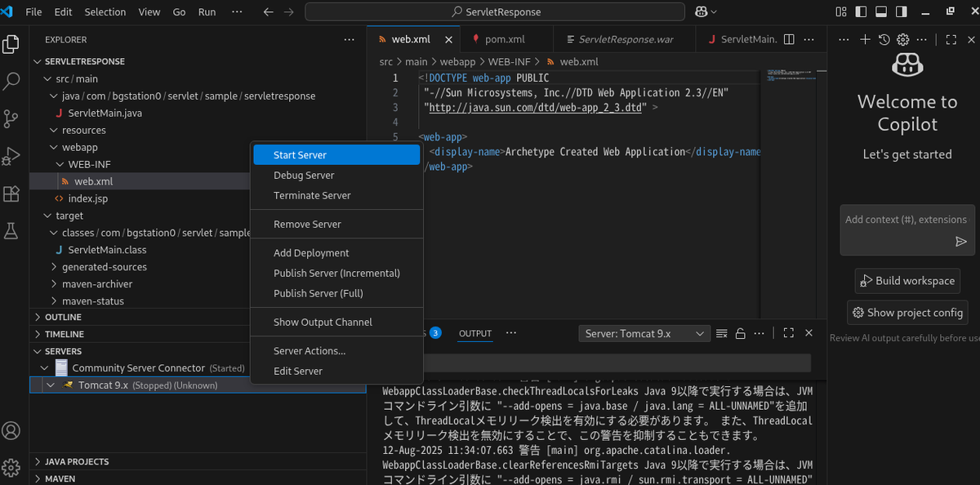Open more panel tabs ellipsis near OUTPUT

(511, 333)
